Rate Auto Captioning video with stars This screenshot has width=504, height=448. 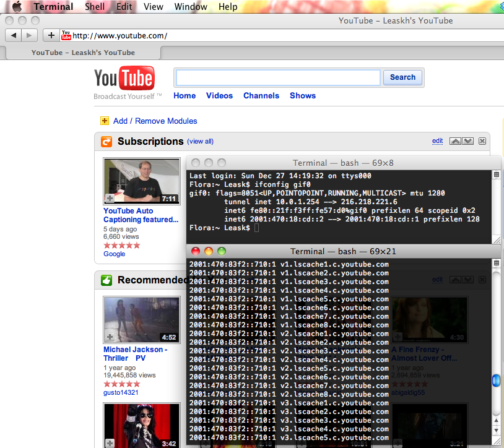122,246
